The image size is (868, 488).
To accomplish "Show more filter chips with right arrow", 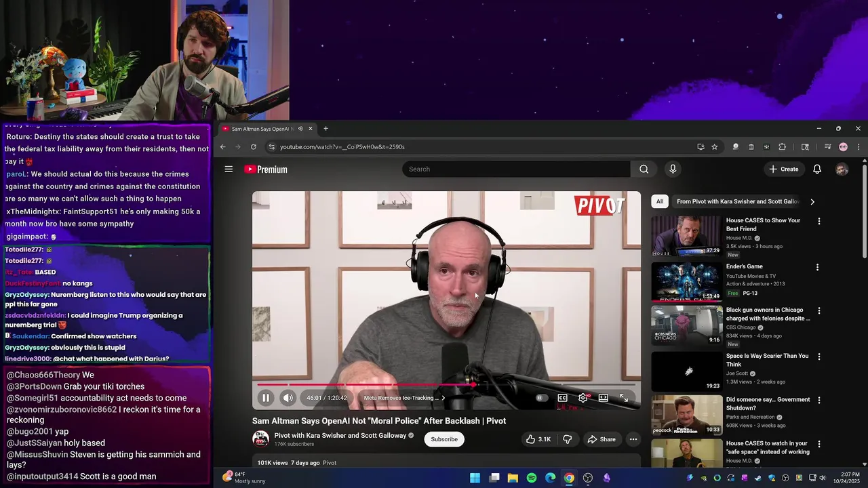I will tap(812, 201).
